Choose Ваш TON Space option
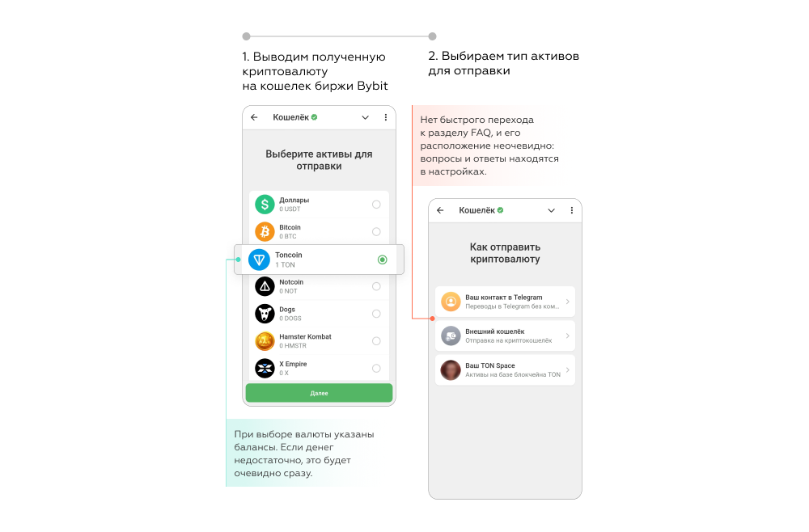809x532 pixels. (505, 370)
